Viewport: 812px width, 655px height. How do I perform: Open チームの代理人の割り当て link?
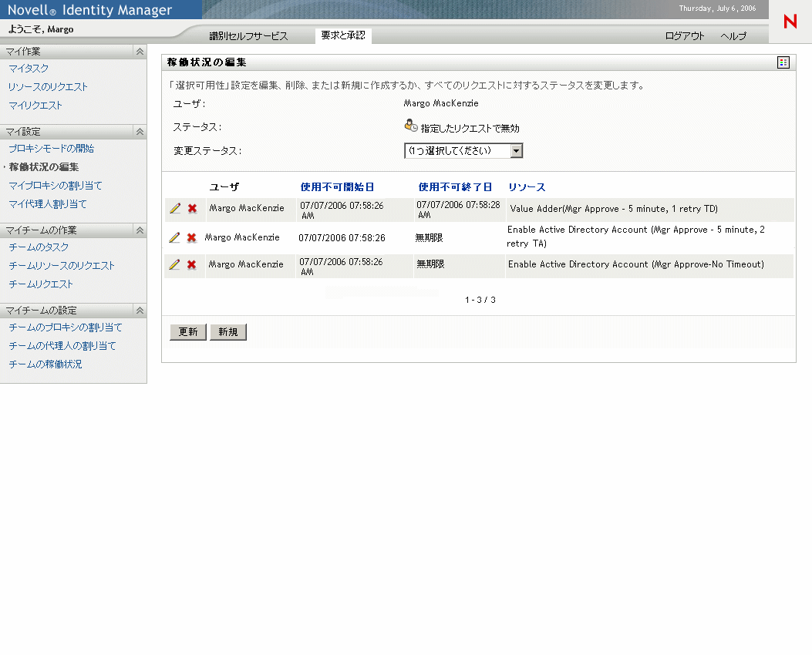point(62,346)
